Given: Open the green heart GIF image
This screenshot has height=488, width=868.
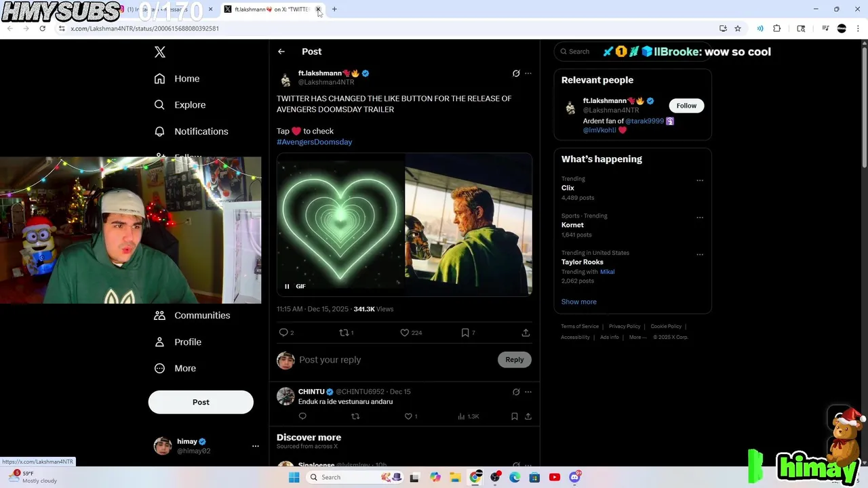Looking at the screenshot, I should (340, 224).
